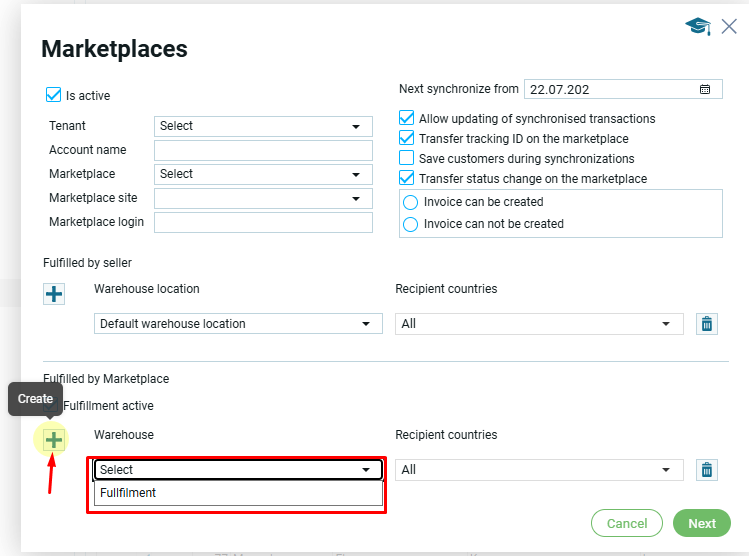The width and height of the screenshot is (749, 556).
Task: Delete the Default warehouse location row
Action: tap(707, 323)
